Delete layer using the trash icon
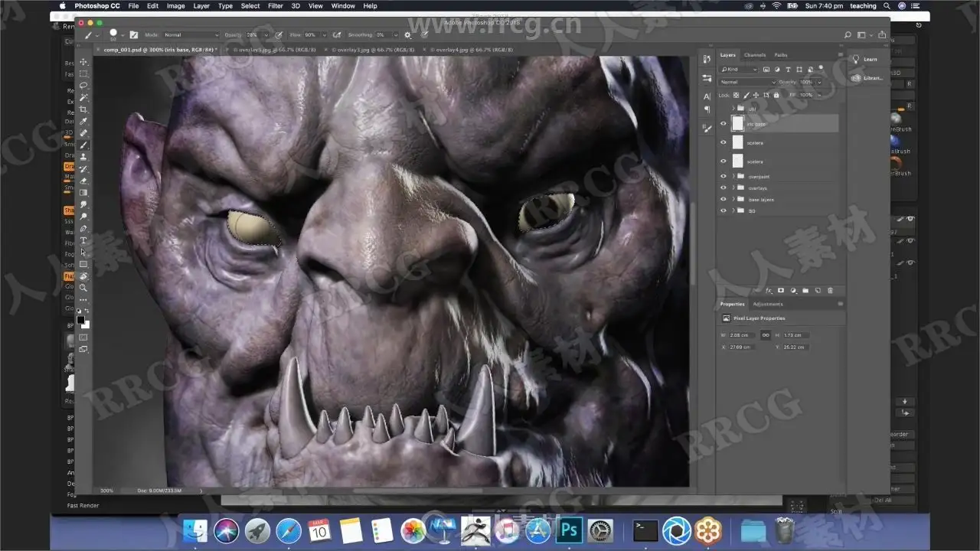 click(x=830, y=291)
